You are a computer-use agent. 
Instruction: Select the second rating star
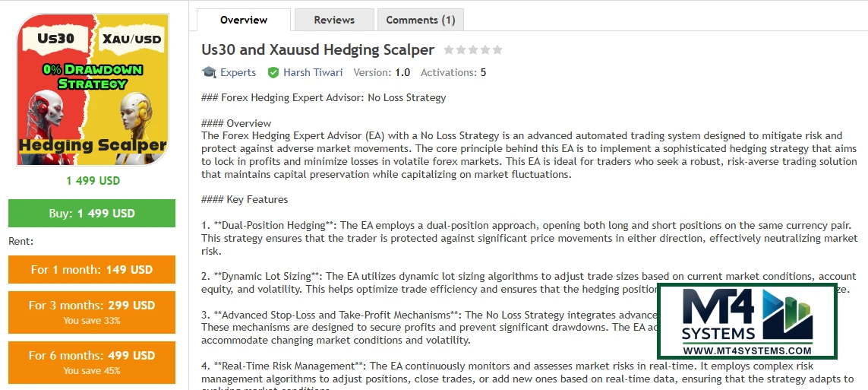click(461, 50)
